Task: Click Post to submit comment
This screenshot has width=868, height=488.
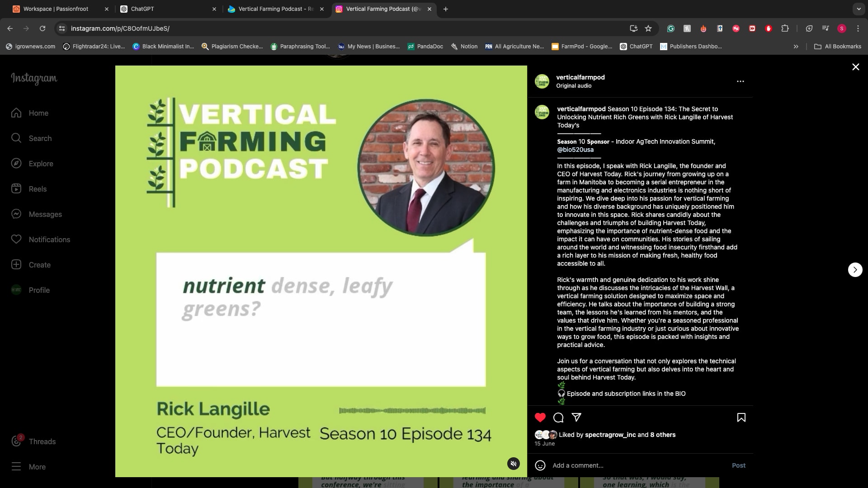Action: pos(739,465)
